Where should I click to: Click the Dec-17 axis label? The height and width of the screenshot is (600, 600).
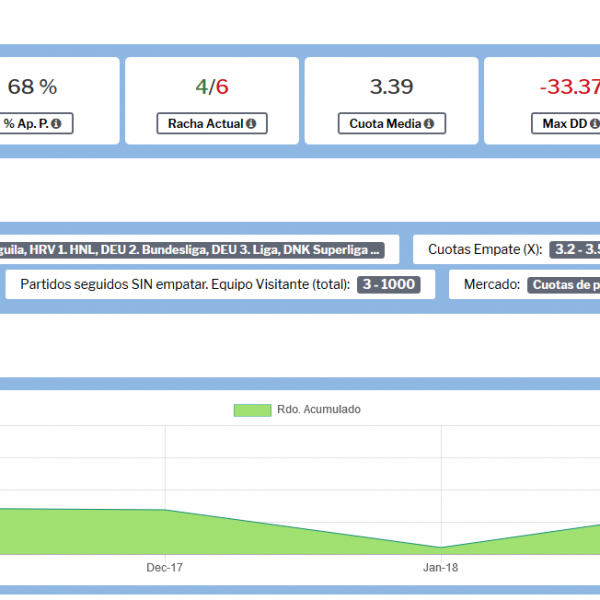pos(165,567)
